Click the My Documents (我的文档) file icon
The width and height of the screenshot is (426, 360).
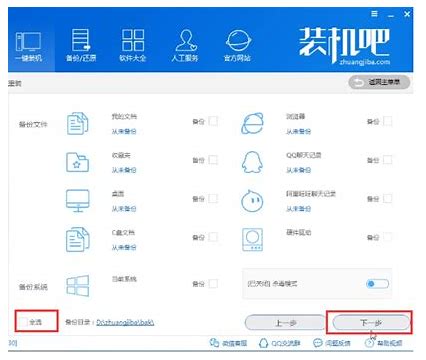pyautogui.click(x=78, y=123)
